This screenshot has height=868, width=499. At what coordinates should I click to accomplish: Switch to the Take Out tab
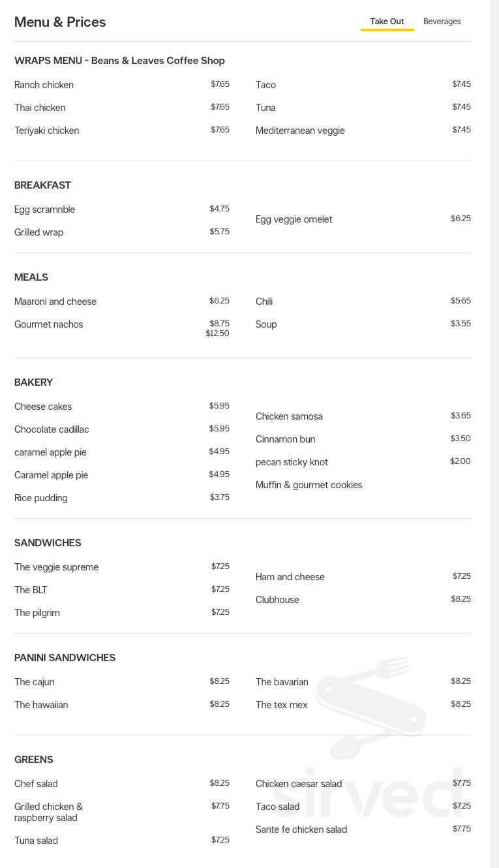pos(387,22)
